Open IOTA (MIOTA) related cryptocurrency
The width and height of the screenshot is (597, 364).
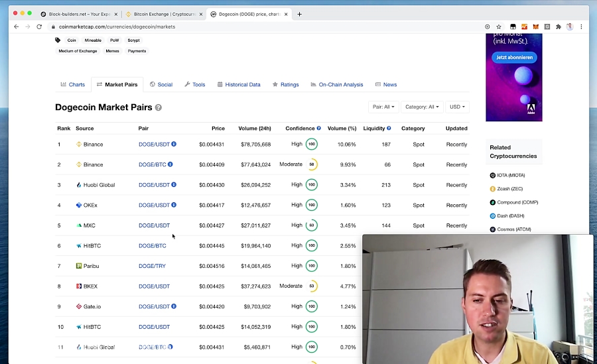pos(507,175)
